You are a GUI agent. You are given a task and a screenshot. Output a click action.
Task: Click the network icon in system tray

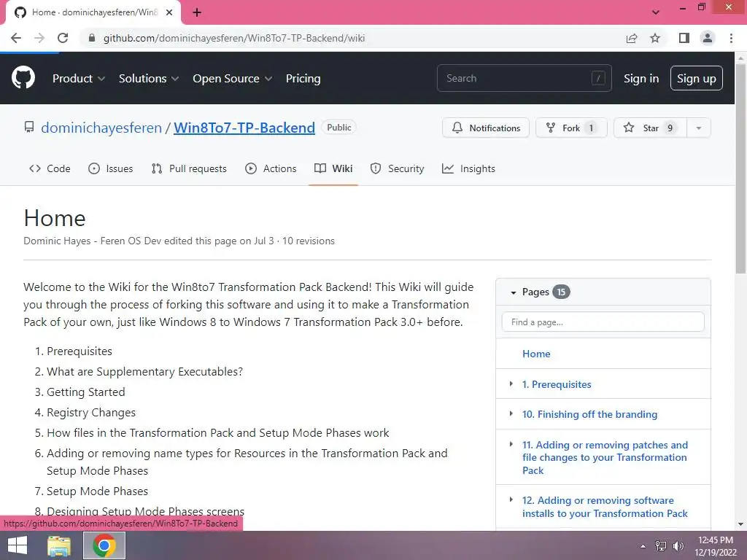[x=661, y=546]
